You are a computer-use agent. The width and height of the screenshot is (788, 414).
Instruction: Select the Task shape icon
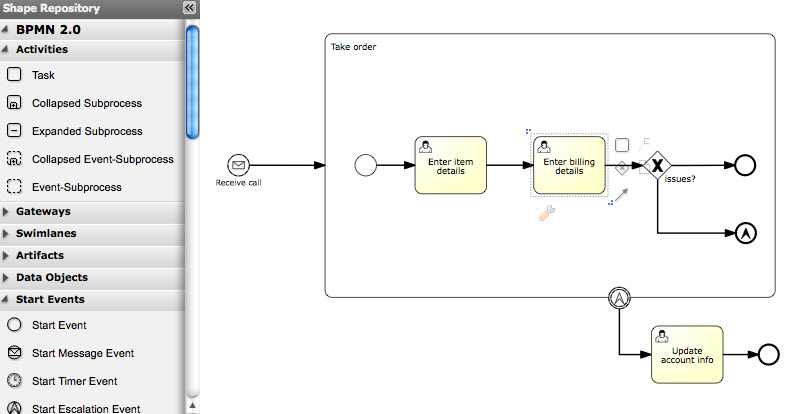(15, 75)
